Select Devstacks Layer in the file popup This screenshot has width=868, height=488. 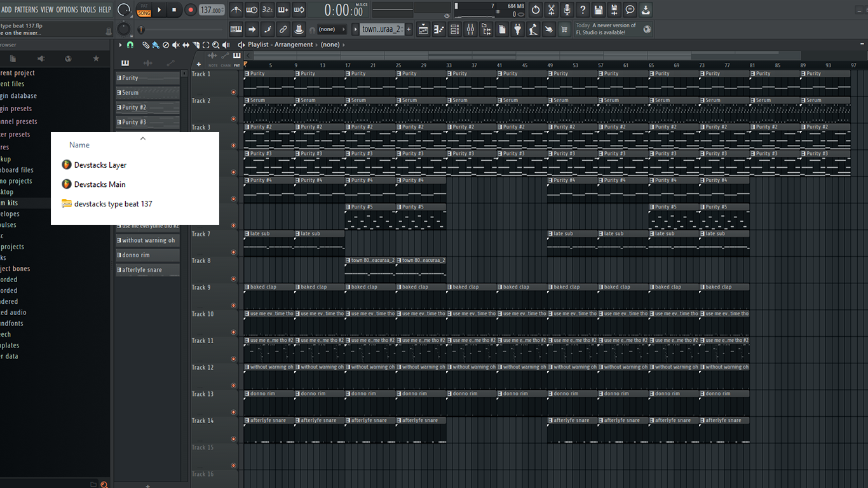pos(98,165)
